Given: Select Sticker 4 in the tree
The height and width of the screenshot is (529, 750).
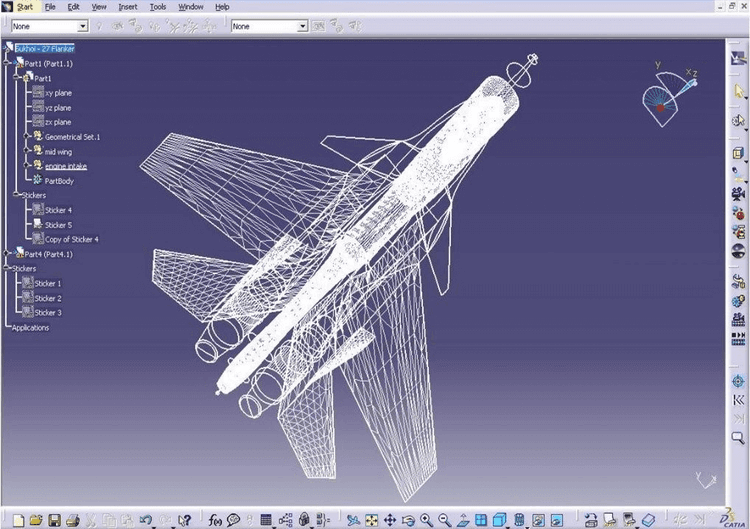Looking at the screenshot, I should [x=58, y=210].
